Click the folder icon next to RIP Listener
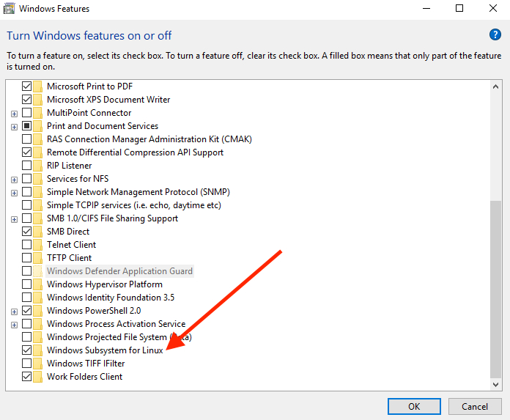The height and width of the screenshot is (420, 510). pos(37,166)
